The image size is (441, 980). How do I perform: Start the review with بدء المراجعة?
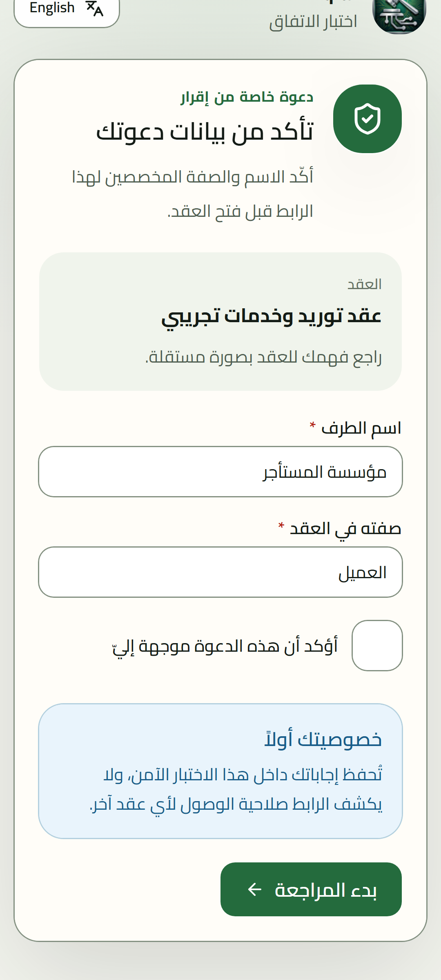(x=311, y=889)
